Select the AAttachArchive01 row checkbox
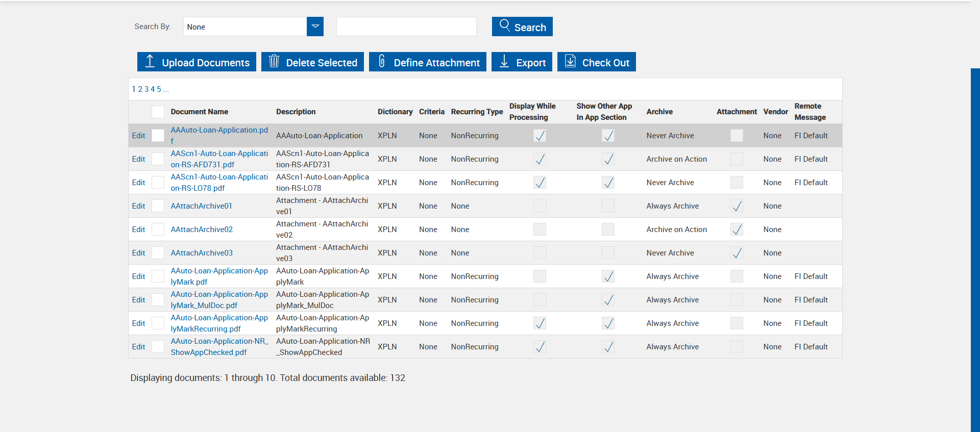The image size is (980, 432). (158, 206)
